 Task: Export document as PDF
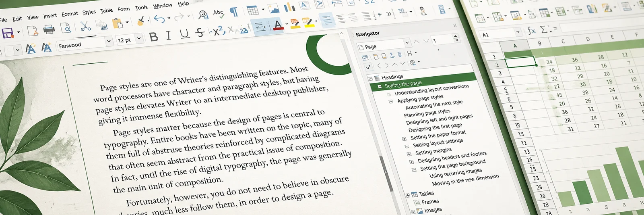(x=32, y=31)
